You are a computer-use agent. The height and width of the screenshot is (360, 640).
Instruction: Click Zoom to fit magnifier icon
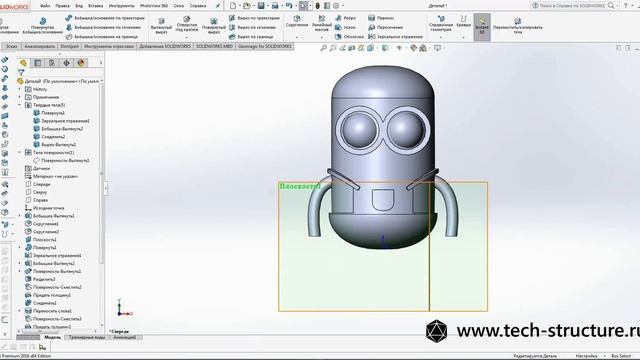(x=324, y=48)
